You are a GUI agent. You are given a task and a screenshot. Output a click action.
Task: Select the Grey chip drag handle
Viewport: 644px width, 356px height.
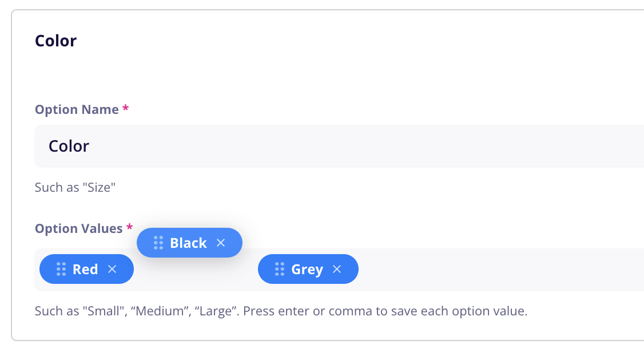280,269
